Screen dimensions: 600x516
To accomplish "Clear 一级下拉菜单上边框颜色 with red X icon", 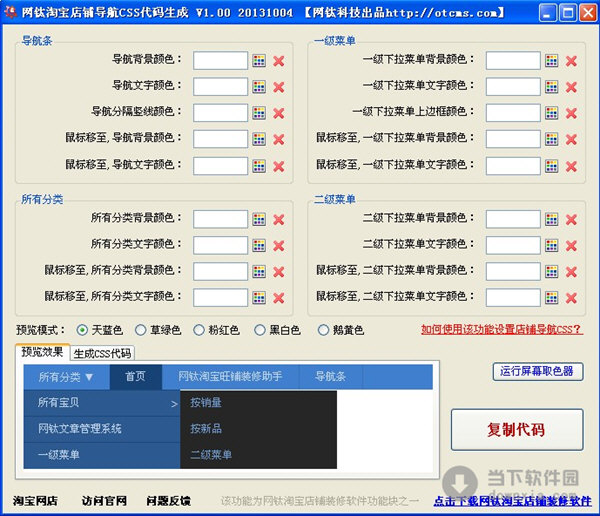I will [x=571, y=112].
